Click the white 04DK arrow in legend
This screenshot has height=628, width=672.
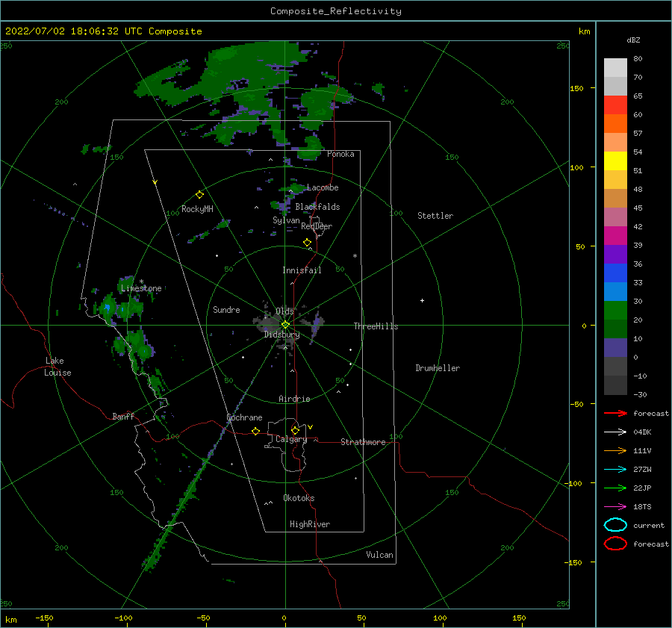(x=615, y=432)
